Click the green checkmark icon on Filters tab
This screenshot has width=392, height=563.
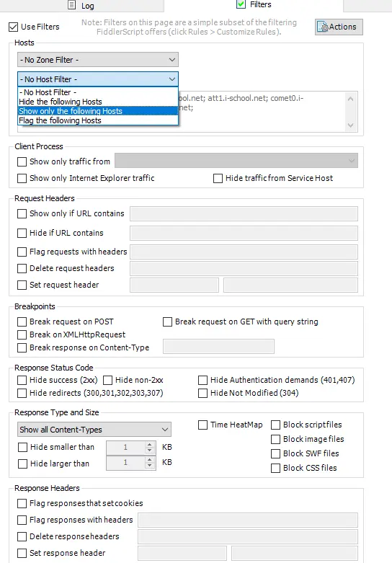241,4
